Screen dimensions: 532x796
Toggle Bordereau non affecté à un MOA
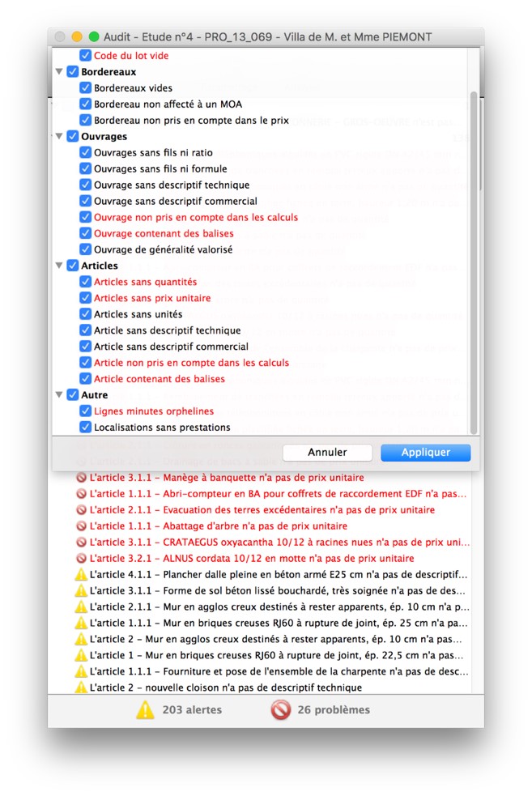click(85, 104)
